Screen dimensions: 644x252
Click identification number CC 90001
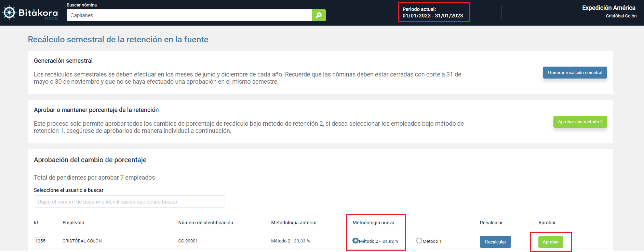188,241
